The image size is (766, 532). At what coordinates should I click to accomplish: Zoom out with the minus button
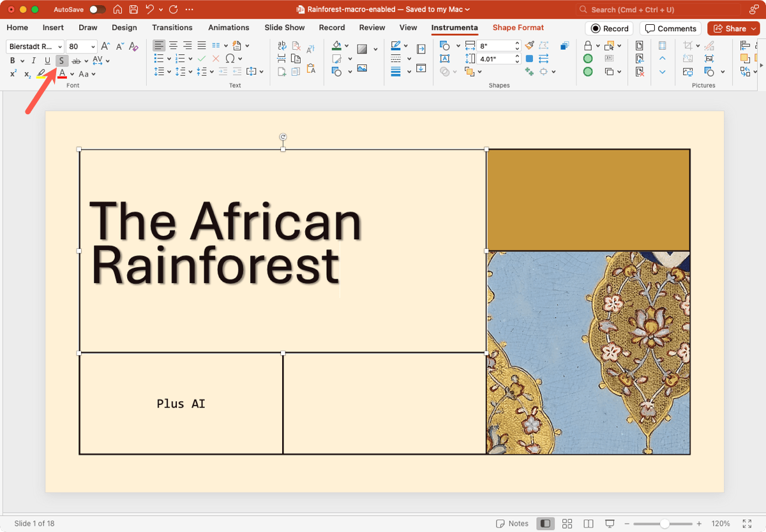[x=628, y=524]
